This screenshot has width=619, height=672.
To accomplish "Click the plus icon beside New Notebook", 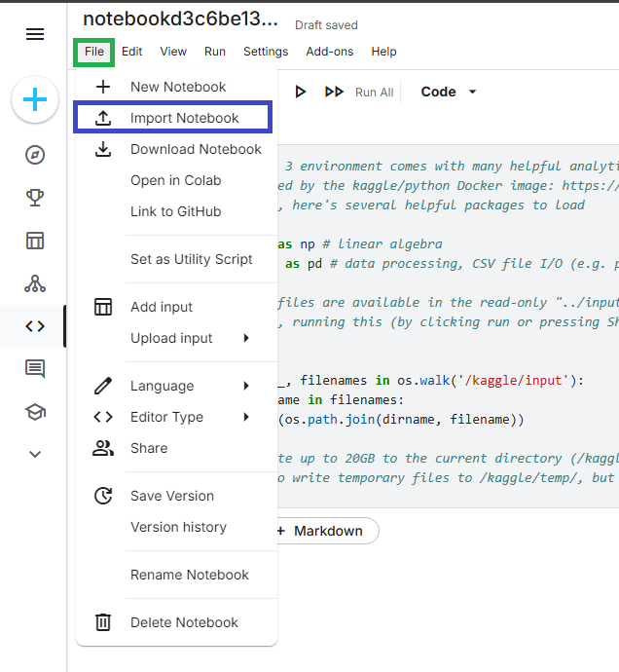I will coord(103,87).
